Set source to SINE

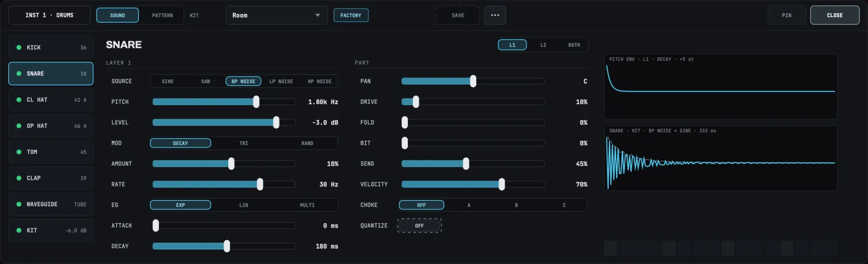168,81
